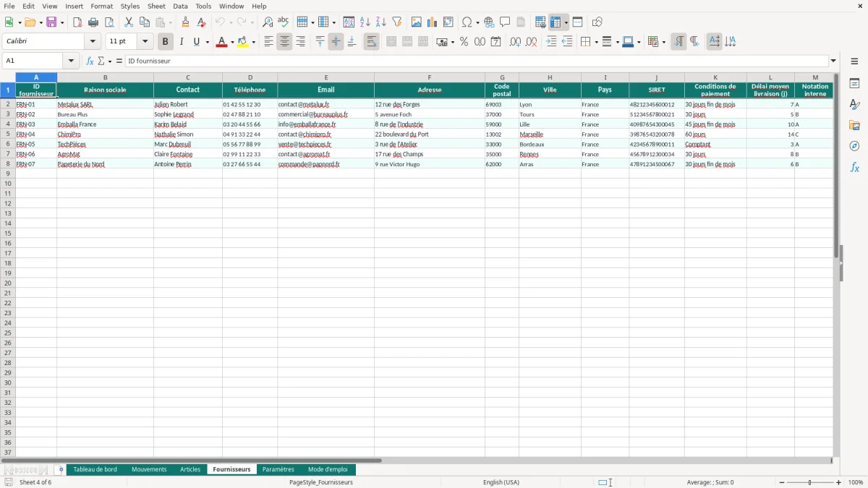This screenshot has height=488, width=868.
Task: Open the Format menu
Action: [x=102, y=6]
